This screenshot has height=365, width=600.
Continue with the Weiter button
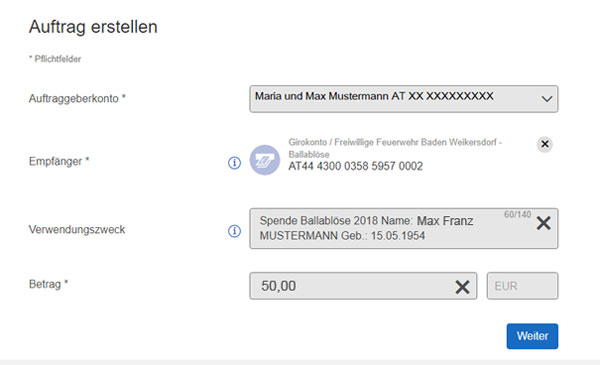pyautogui.click(x=532, y=336)
